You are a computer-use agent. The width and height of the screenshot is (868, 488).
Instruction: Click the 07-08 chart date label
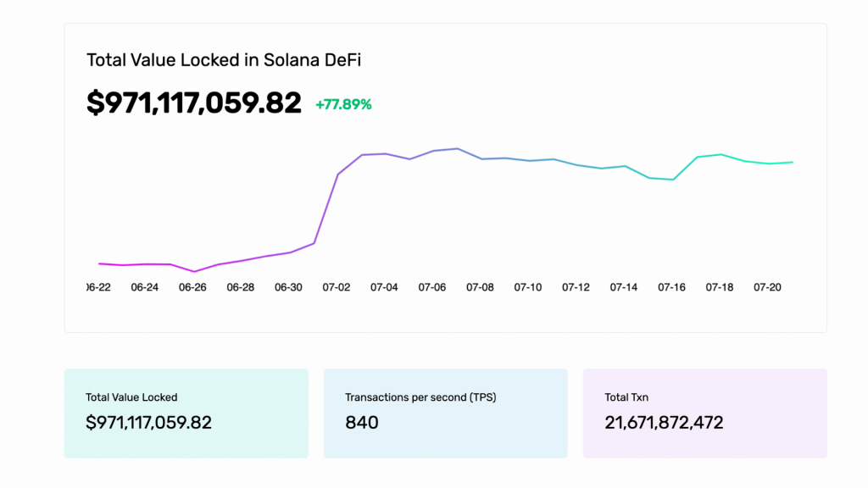coord(480,287)
